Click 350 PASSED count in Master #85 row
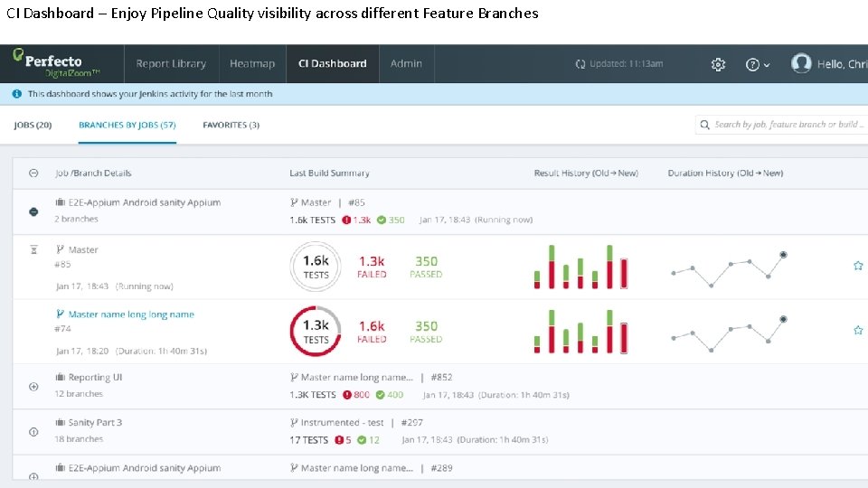This screenshot has width=868, height=488. [426, 266]
